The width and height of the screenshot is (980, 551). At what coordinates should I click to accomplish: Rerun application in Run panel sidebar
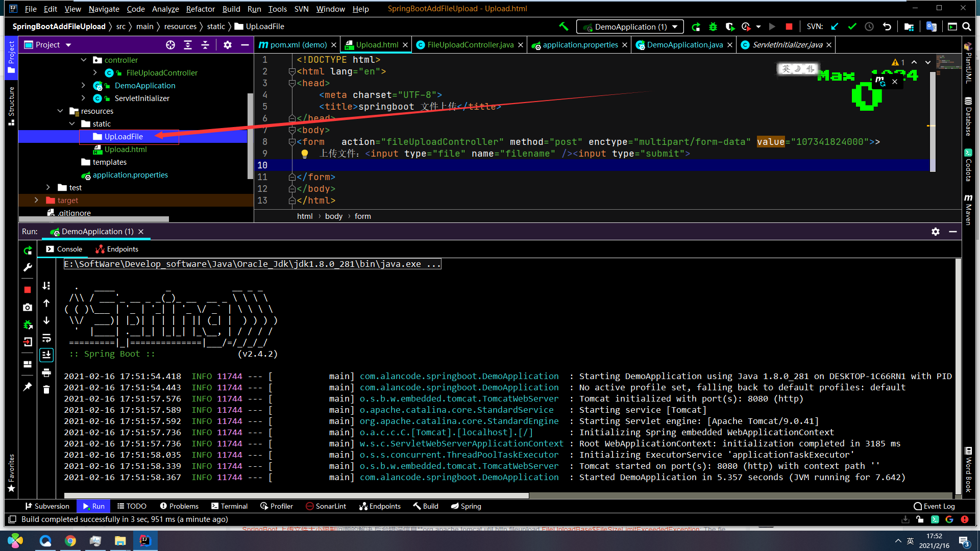28,250
